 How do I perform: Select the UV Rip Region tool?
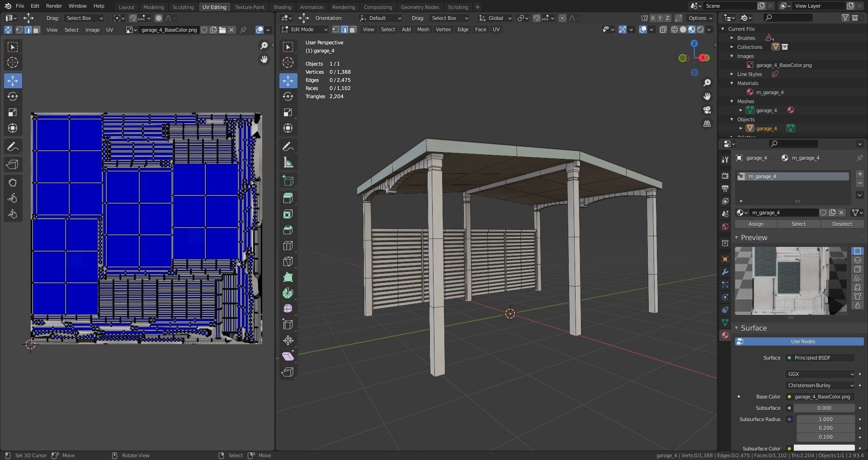(13, 164)
